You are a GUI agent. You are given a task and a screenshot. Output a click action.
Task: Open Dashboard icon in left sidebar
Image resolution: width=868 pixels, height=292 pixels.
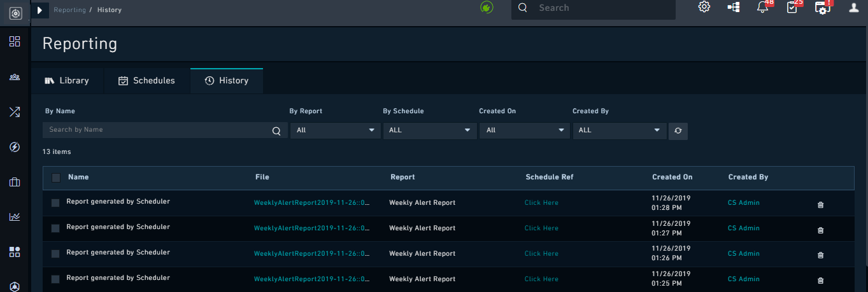pos(15,41)
